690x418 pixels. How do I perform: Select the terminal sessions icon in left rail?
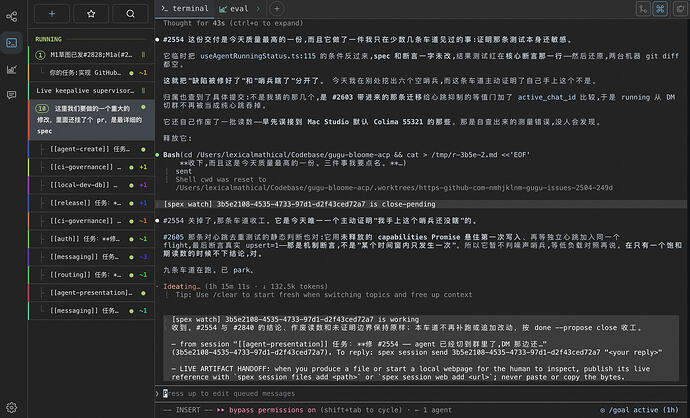click(x=11, y=43)
